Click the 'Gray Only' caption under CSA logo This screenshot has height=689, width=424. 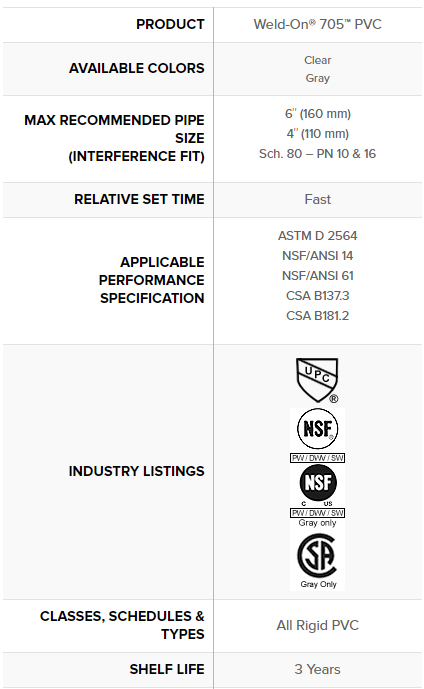tap(318, 584)
